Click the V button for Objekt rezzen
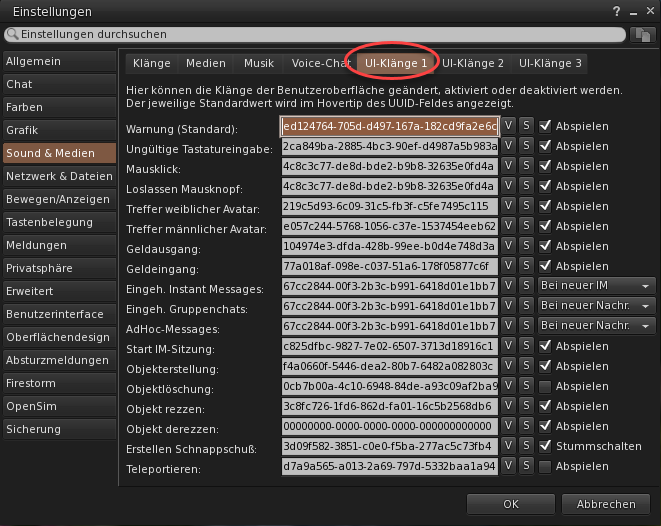The image size is (661, 526). point(509,406)
